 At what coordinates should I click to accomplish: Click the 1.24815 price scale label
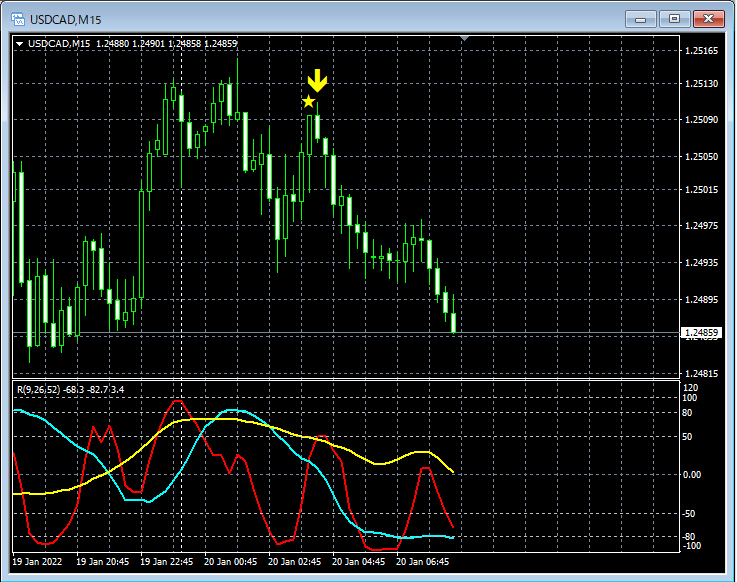click(702, 374)
